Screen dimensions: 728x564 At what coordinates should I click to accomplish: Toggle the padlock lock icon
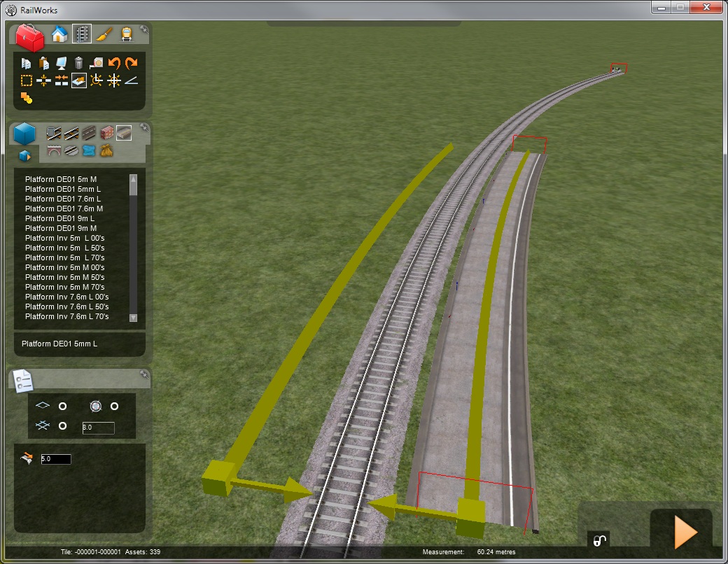click(599, 540)
